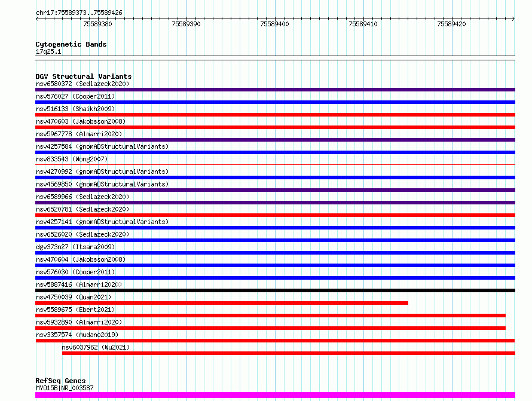Select the blue bar under nsv576030
The height and width of the screenshot is (401, 532).
pos(275,278)
